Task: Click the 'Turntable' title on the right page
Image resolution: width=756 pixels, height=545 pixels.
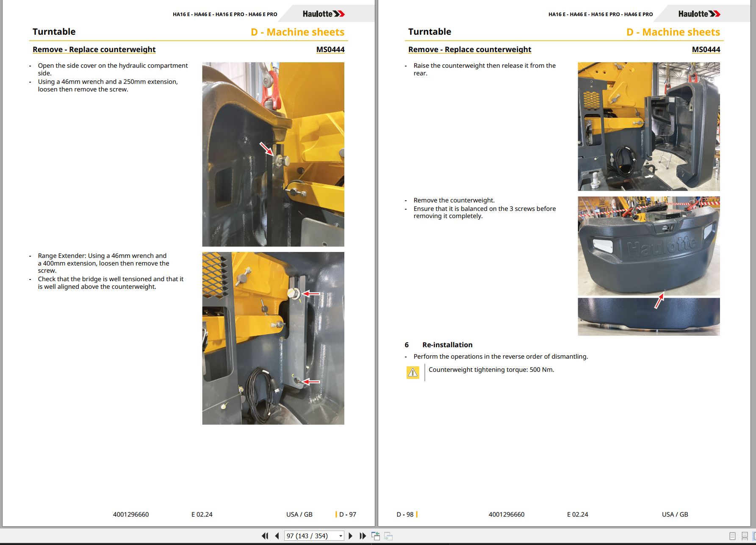Action: (x=430, y=32)
